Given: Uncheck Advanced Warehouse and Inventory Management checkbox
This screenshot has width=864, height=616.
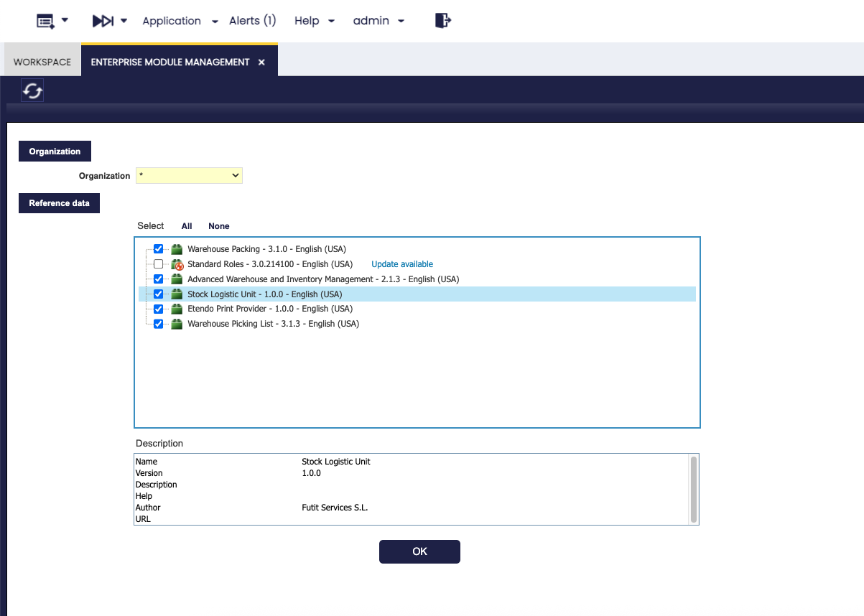Looking at the screenshot, I should tap(159, 279).
